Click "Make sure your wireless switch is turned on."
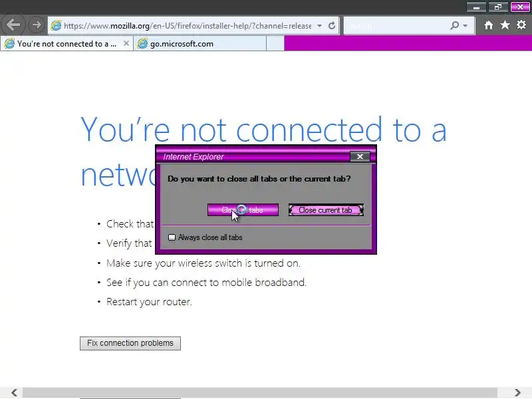The height and width of the screenshot is (399, 532). pos(203,263)
